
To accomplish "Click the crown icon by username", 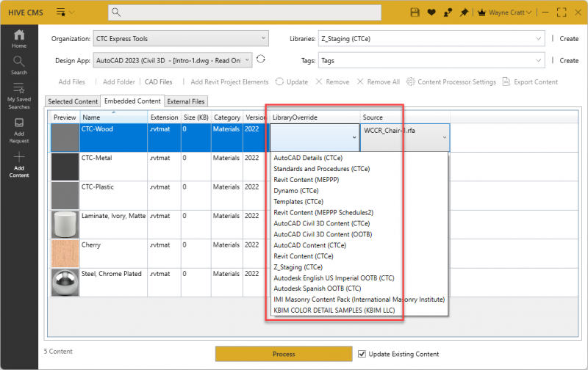I will click(482, 12).
